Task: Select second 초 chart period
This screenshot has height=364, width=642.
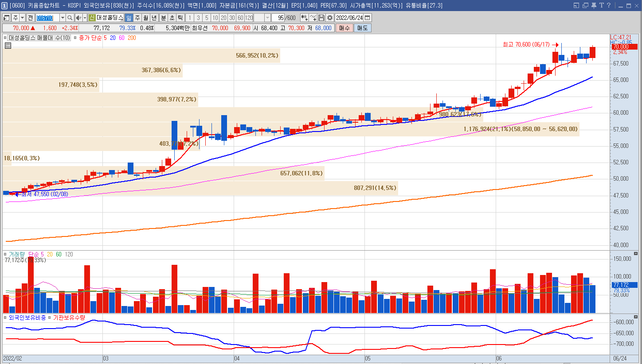Action: (172, 18)
